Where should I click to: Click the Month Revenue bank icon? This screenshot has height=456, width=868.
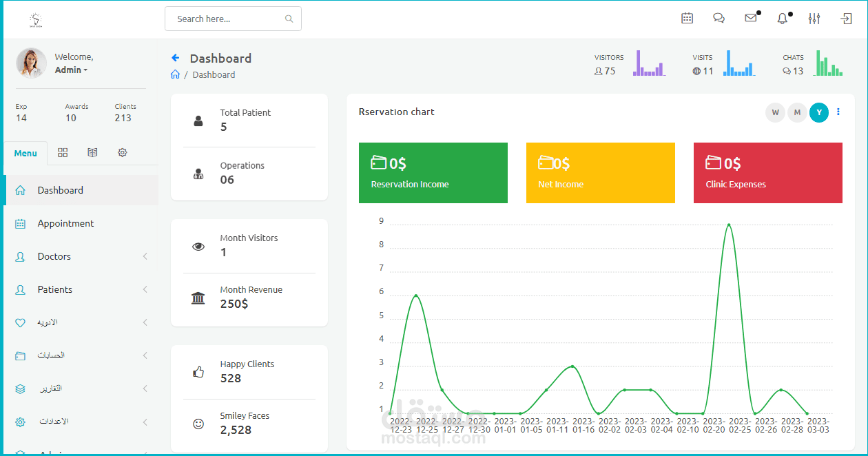coord(198,298)
